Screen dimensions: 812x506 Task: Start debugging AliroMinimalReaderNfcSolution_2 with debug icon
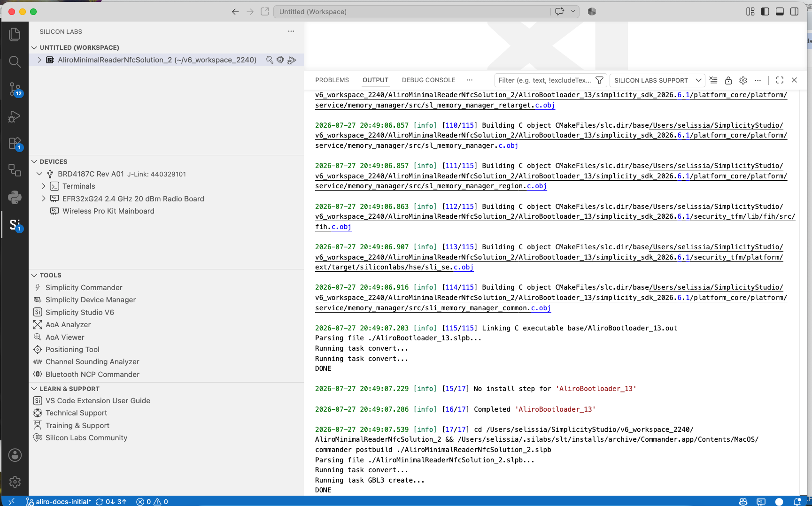292,60
